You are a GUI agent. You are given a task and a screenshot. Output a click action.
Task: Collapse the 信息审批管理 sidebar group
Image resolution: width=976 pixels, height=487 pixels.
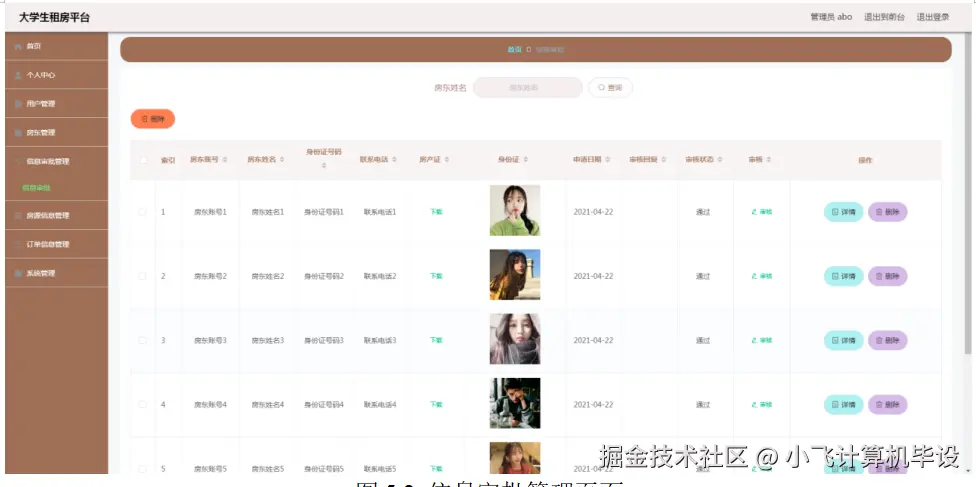pos(57,161)
